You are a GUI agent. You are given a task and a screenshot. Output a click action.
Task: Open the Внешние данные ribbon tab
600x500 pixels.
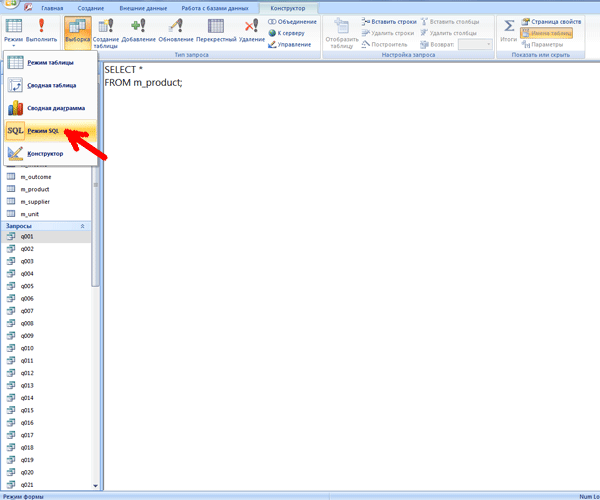(141, 7)
